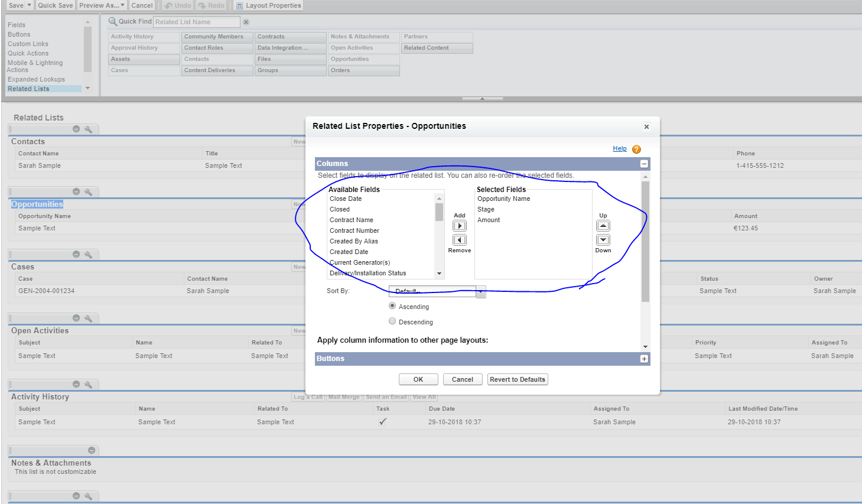Clear the Quick Find search field
Image resolution: width=862 pixels, height=504 pixels.
pyautogui.click(x=246, y=22)
